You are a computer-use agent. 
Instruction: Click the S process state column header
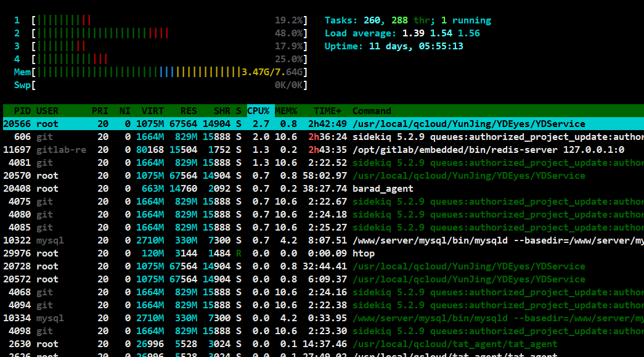[x=237, y=111]
